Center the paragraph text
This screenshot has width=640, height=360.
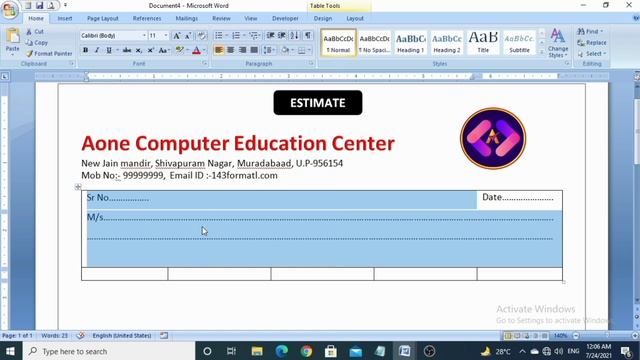point(231,50)
